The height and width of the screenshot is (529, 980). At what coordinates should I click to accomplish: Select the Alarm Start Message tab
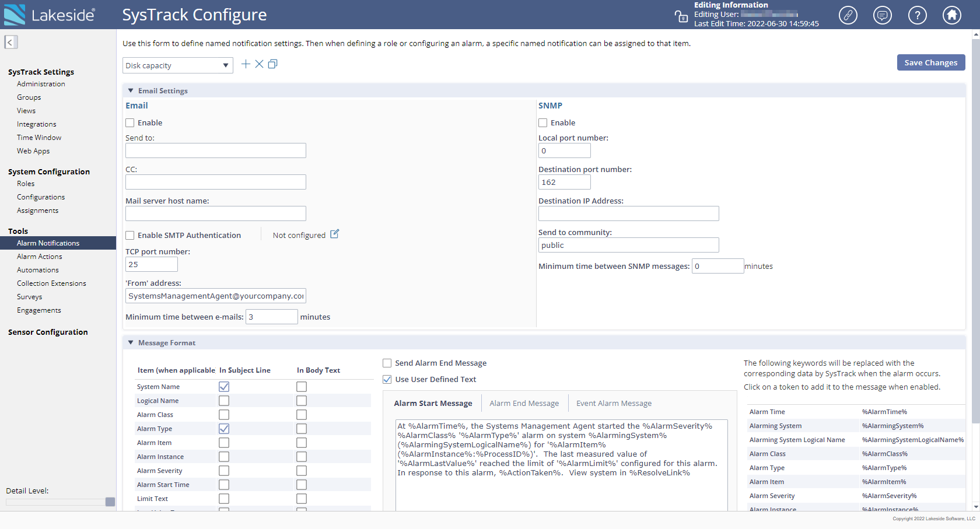(433, 404)
